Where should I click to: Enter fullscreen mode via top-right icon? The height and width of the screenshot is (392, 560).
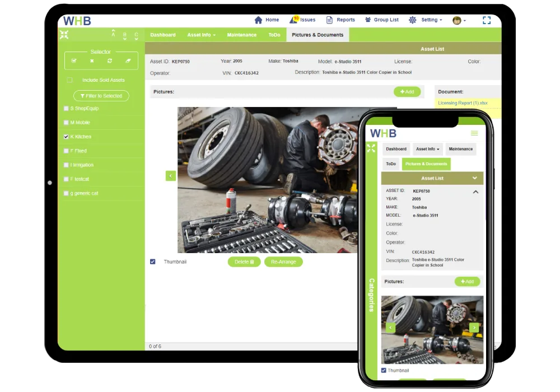[x=488, y=20]
